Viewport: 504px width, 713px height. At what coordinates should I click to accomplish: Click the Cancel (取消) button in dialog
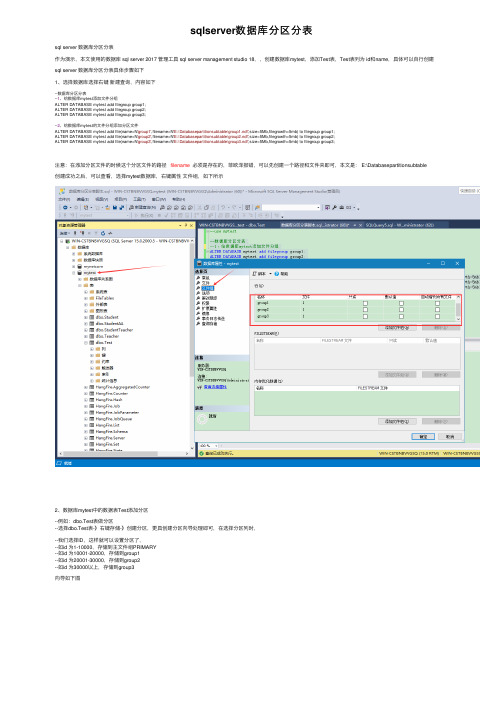[450, 437]
